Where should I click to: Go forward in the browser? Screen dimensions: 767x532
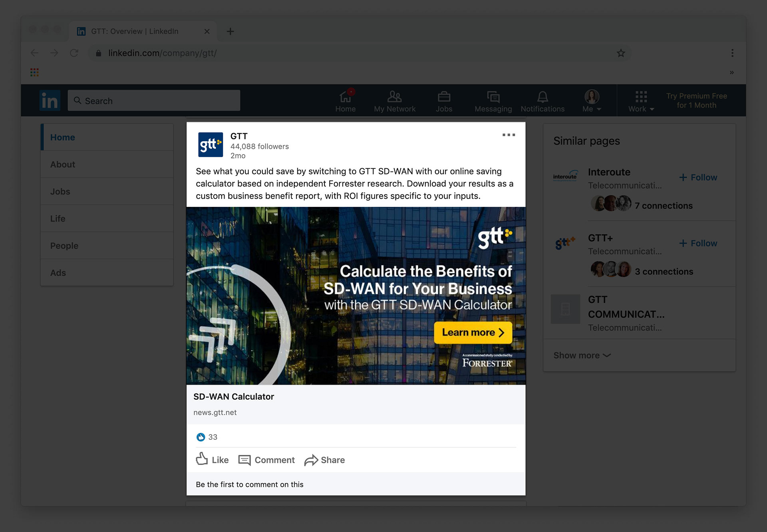point(54,53)
